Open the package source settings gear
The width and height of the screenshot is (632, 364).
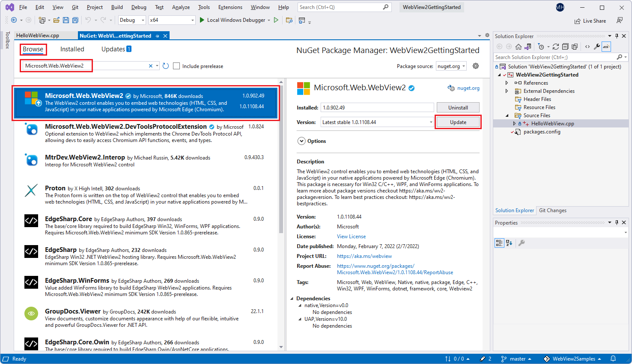click(x=475, y=66)
